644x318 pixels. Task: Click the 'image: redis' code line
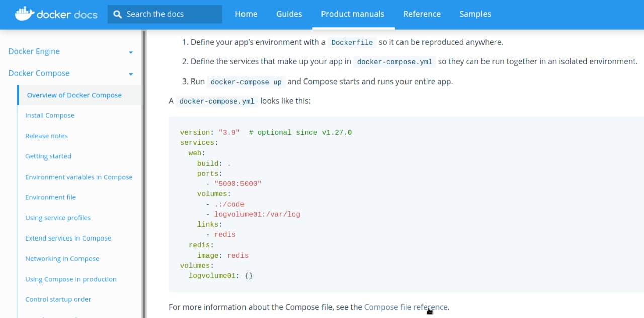pyautogui.click(x=223, y=256)
